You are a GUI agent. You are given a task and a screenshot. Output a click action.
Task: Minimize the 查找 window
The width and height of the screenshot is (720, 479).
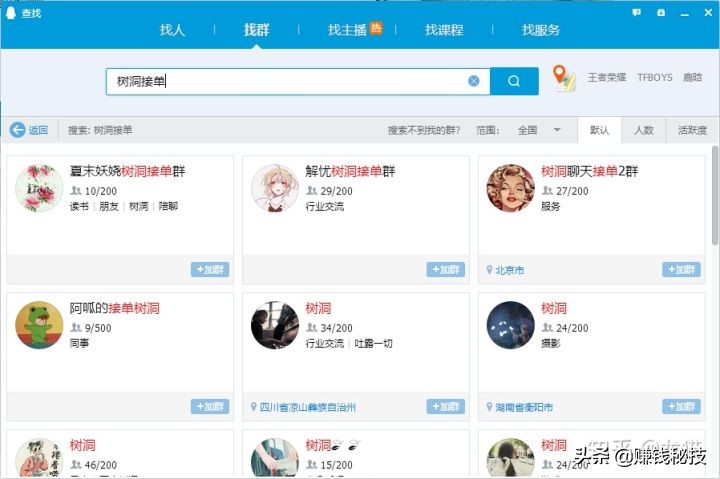pos(685,13)
